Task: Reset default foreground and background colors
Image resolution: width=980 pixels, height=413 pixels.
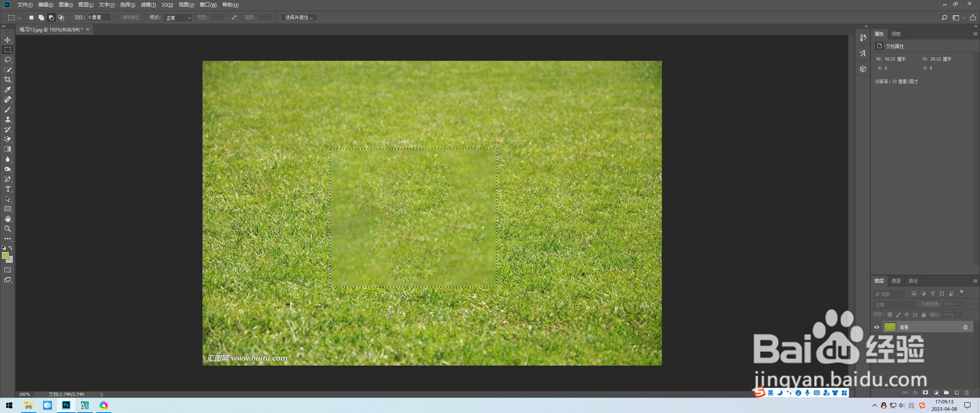Action: 4,248
